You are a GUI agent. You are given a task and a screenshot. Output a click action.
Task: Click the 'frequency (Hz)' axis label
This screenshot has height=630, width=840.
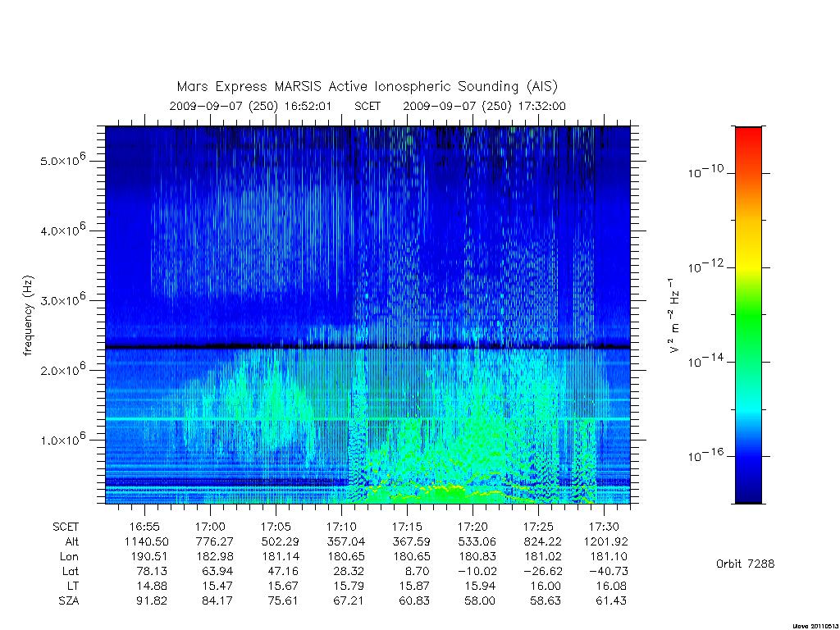[28, 316]
